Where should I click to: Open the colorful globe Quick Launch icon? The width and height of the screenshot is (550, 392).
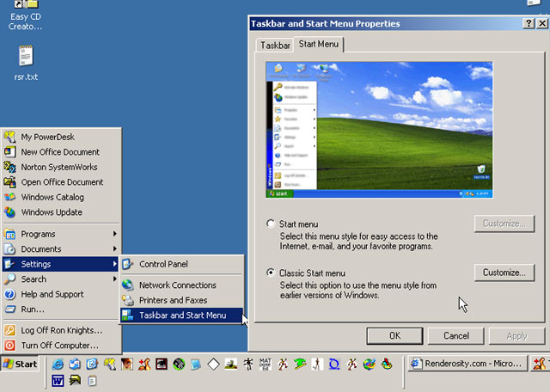click(x=370, y=364)
